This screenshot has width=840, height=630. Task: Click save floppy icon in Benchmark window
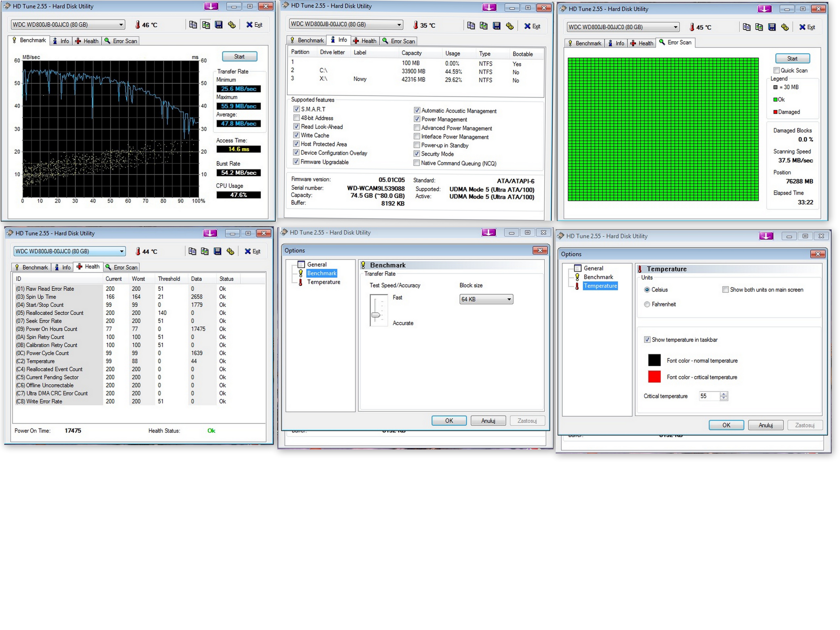tap(219, 25)
